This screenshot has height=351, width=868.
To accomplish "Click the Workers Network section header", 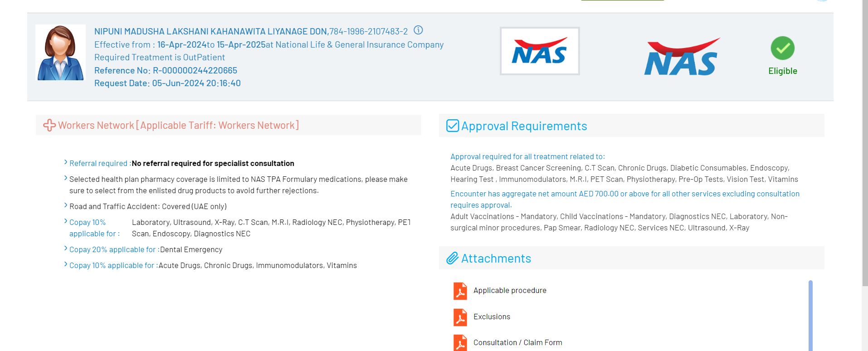I will click(x=178, y=126).
